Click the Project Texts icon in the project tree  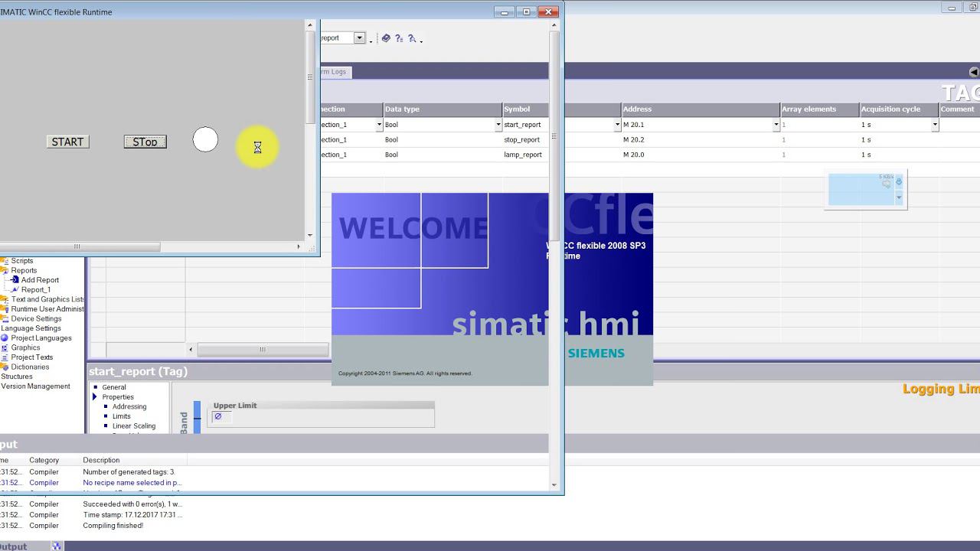click(5, 357)
